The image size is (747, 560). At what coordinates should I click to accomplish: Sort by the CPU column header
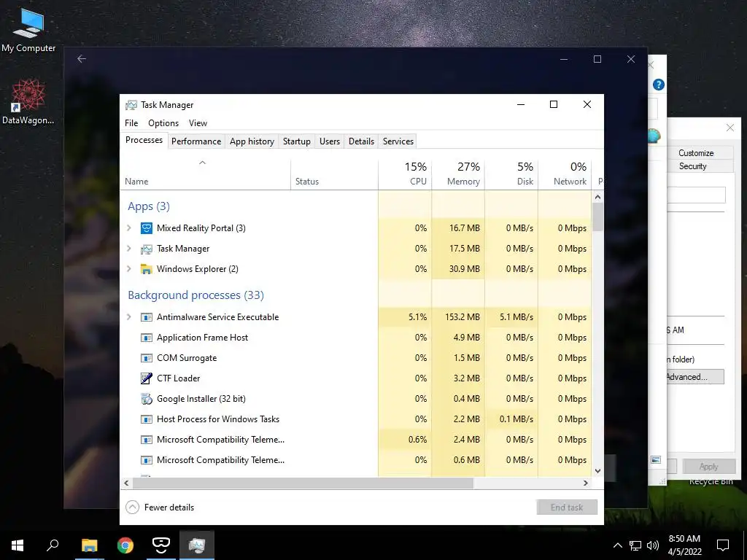[x=405, y=174]
